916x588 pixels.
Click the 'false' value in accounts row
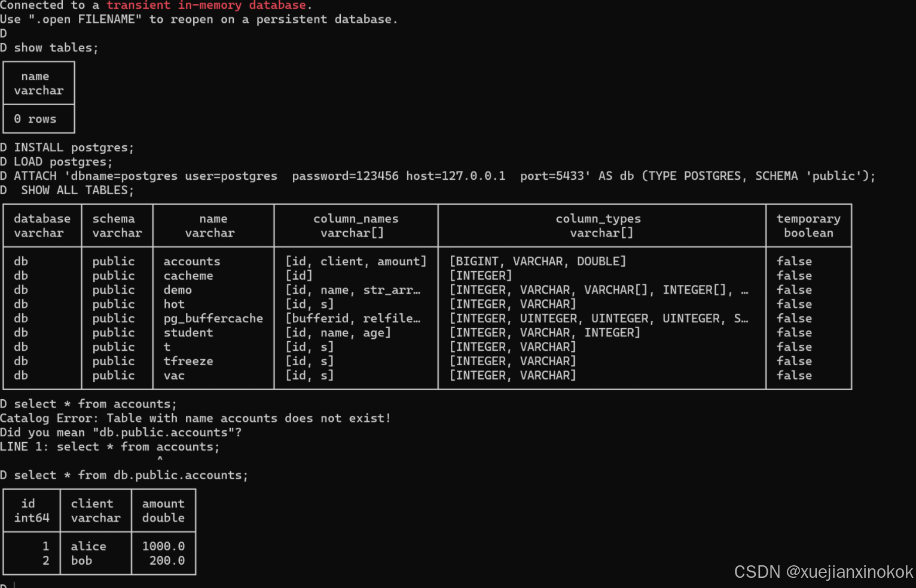tap(794, 262)
